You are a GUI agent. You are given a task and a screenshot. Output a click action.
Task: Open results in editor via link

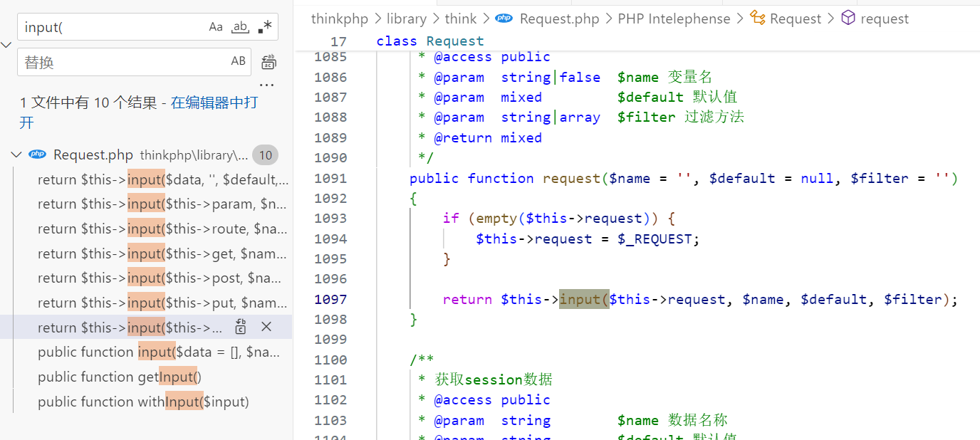click(214, 103)
